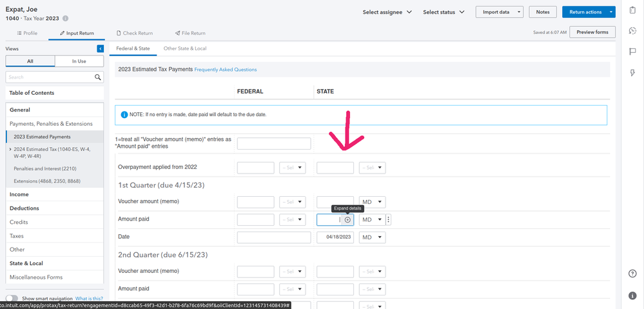
Task: Click the search magnifier icon
Action: click(x=98, y=77)
